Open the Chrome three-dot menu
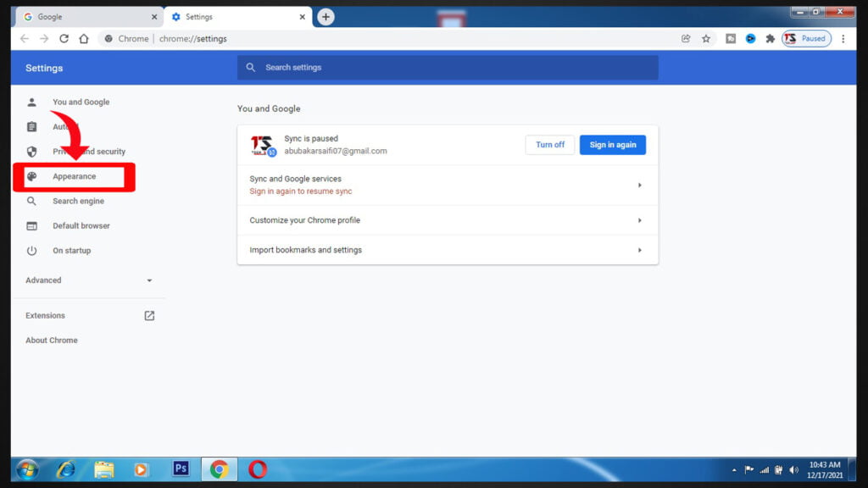Viewport: 868px width, 488px height. click(843, 39)
